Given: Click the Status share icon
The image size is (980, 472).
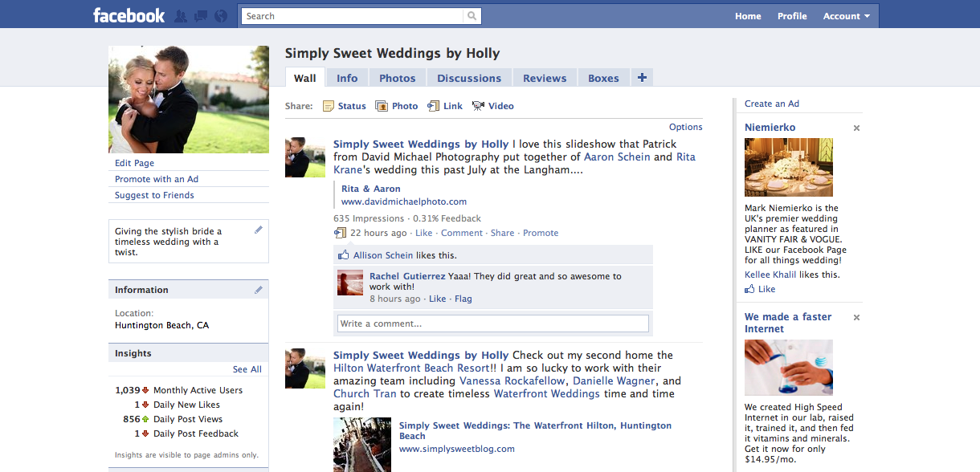Looking at the screenshot, I should 329,106.
